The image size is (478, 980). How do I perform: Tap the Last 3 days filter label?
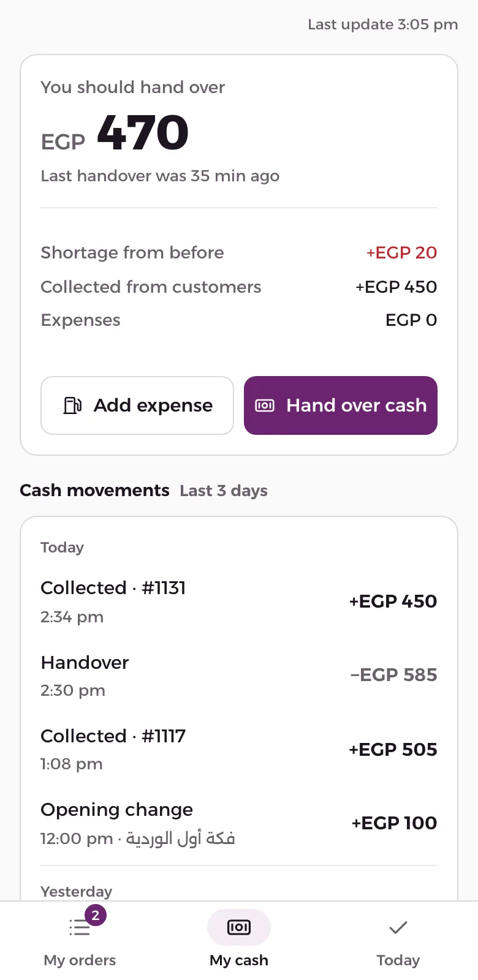click(x=224, y=491)
